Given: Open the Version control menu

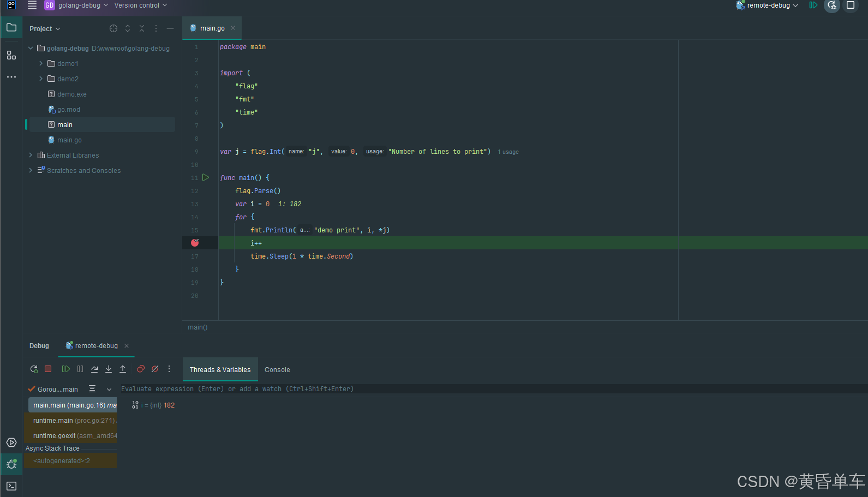Looking at the screenshot, I should pos(141,5).
